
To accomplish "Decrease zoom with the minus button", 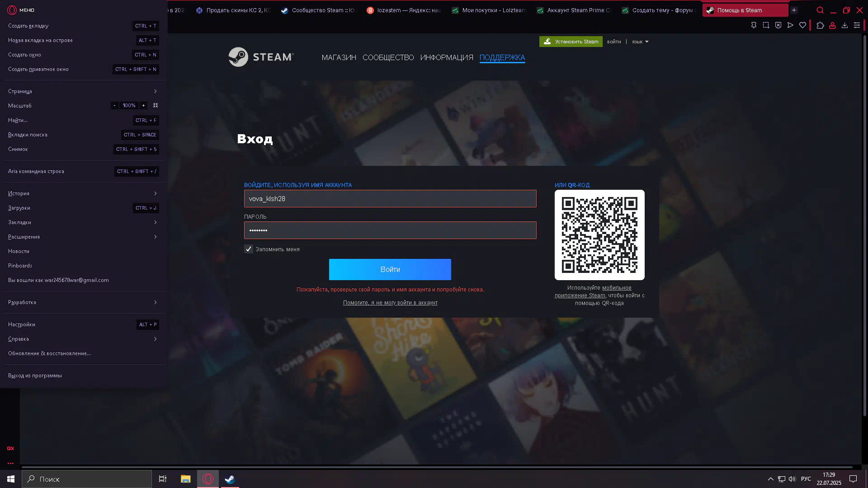I will (x=115, y=105).
